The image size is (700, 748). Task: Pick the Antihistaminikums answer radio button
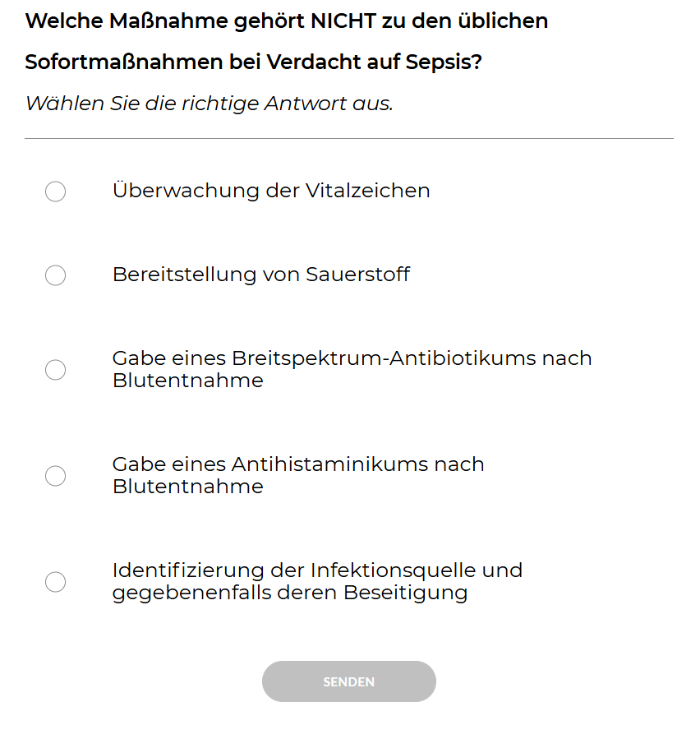pyautogui.click(x=55, y=476)
